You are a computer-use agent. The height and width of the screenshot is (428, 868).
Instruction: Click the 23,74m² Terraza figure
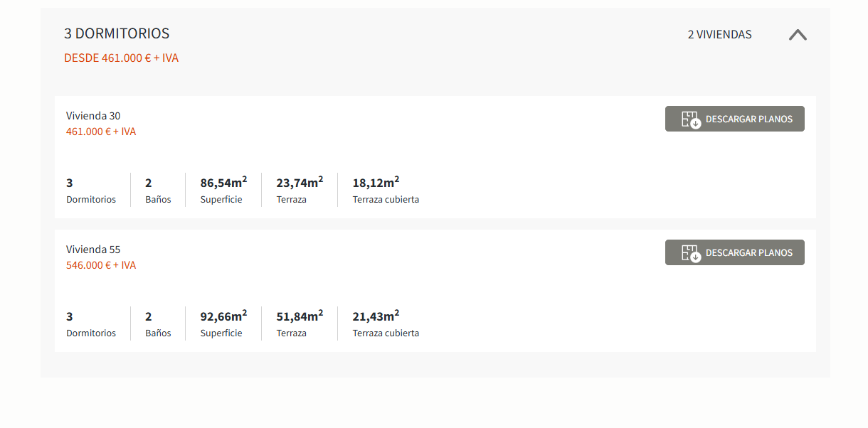[x=300, y=183]
